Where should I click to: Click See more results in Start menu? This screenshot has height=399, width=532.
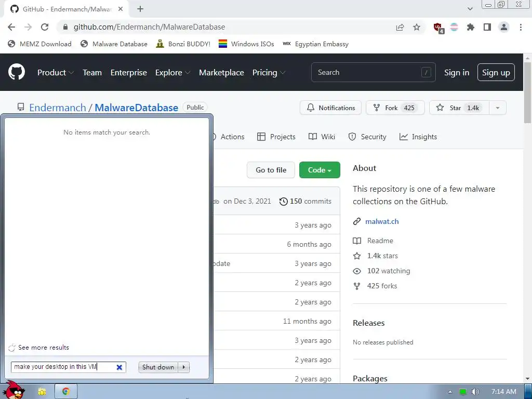(38, 348)
